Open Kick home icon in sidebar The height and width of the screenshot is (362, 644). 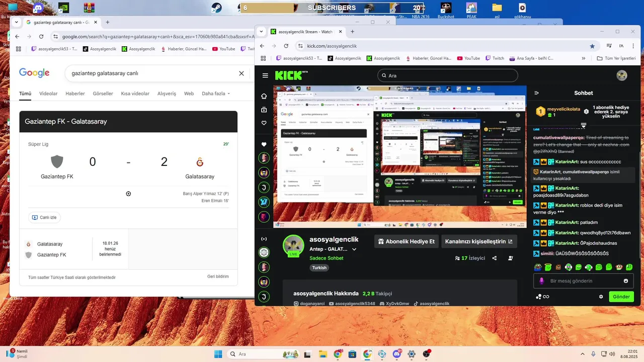point(264,96)
